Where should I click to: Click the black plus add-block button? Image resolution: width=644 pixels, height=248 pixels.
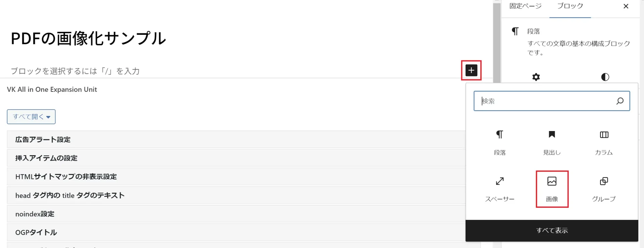(x=471, y=70)
